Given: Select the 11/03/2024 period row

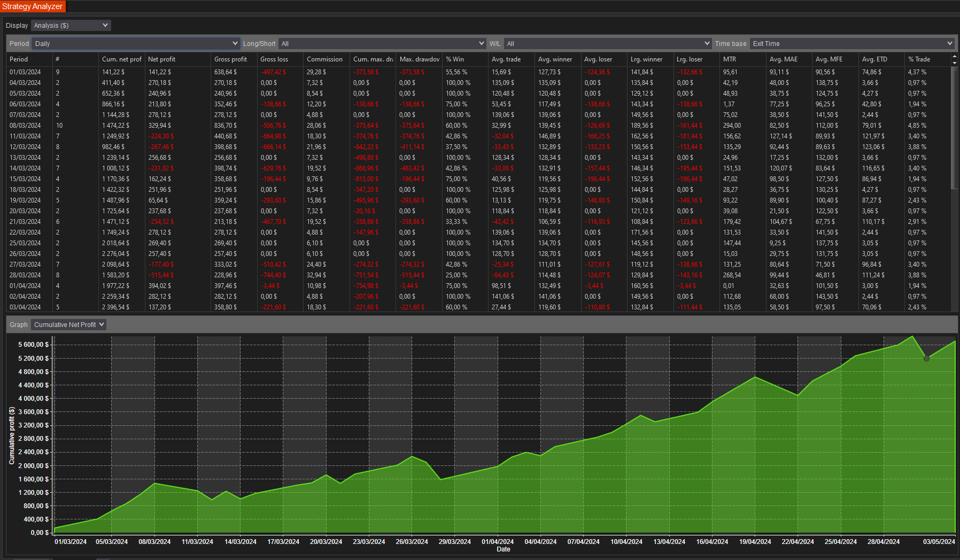Looking at the screenshot, I should pos(479,136).
